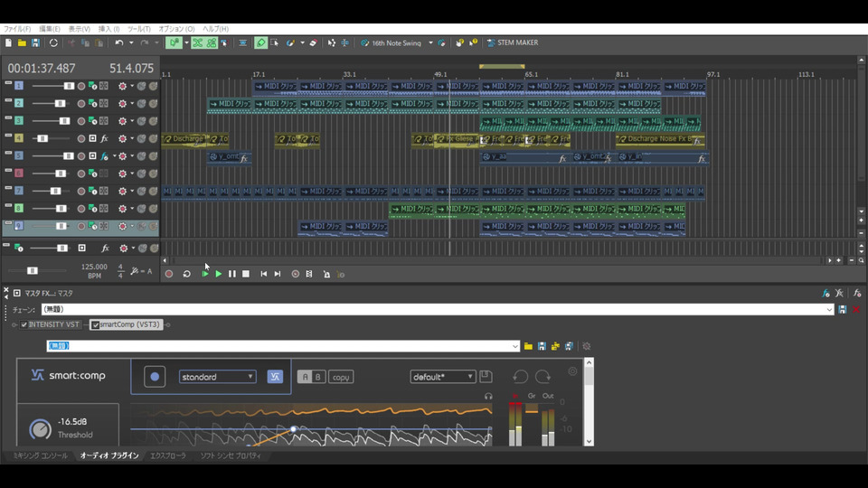Disable the INTENSITY VST plugin checkbox
The height and width of the screenshot is (488, 868).
pos(24,324)
